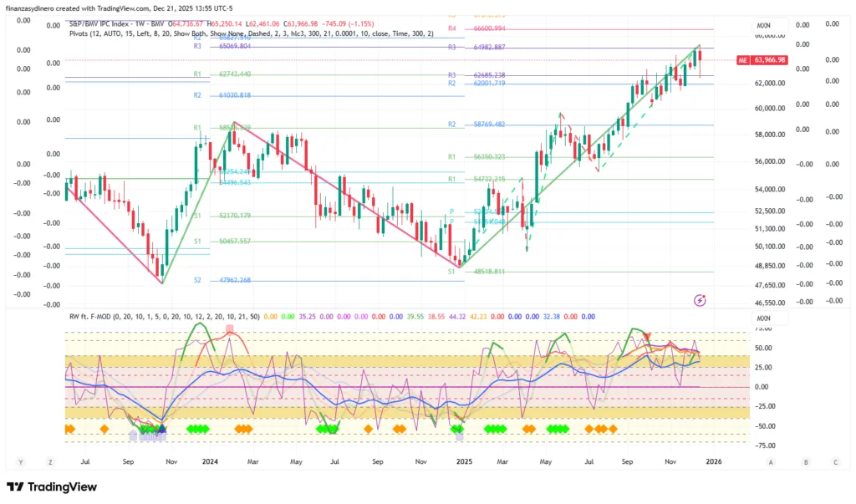Open the MXN currency dropdown on the main chart
Screen dimensions: 856x504
point(763,26)
